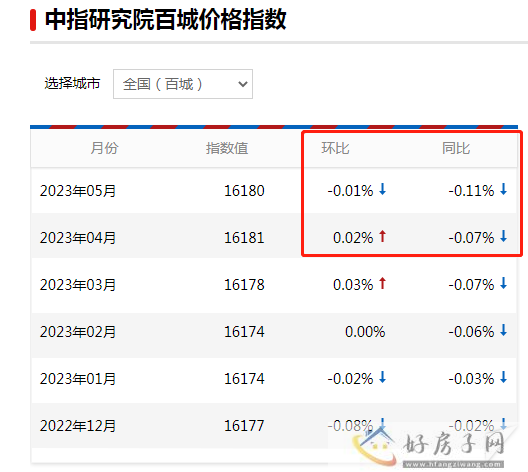The width and height of the screenshot is (528, 472).
Task: Click the red up arrow beside 0.03%
Action: [382, 283]
